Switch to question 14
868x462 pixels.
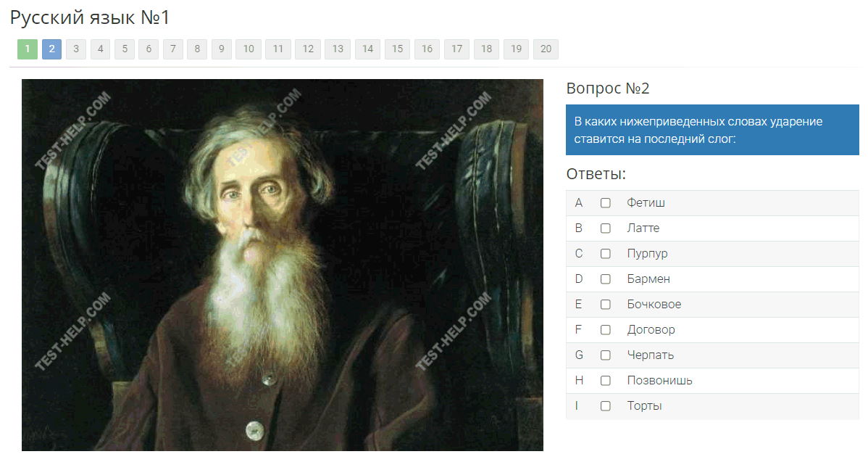click(x=367, y=49)
